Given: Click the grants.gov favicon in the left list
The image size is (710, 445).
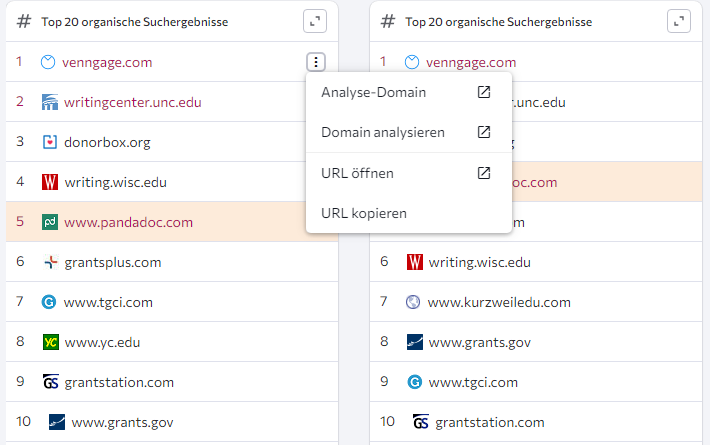Looking at the screenshot, I should click(x=57, y=422).
